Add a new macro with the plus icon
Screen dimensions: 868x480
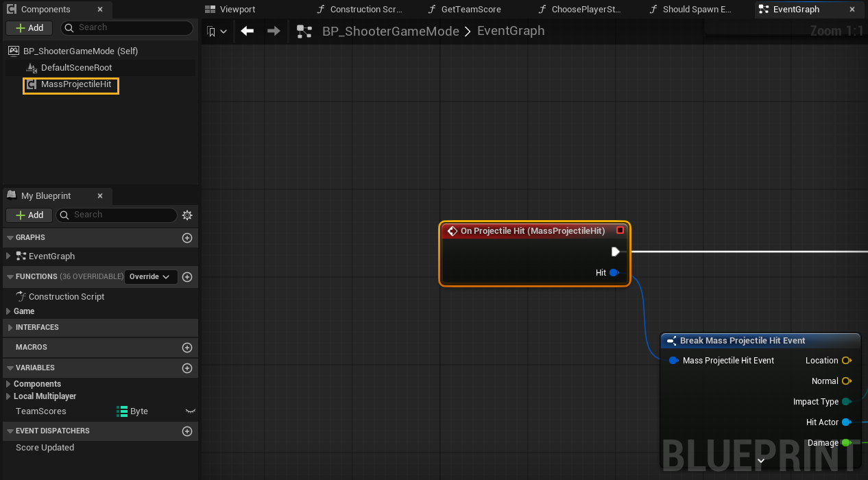187,348
